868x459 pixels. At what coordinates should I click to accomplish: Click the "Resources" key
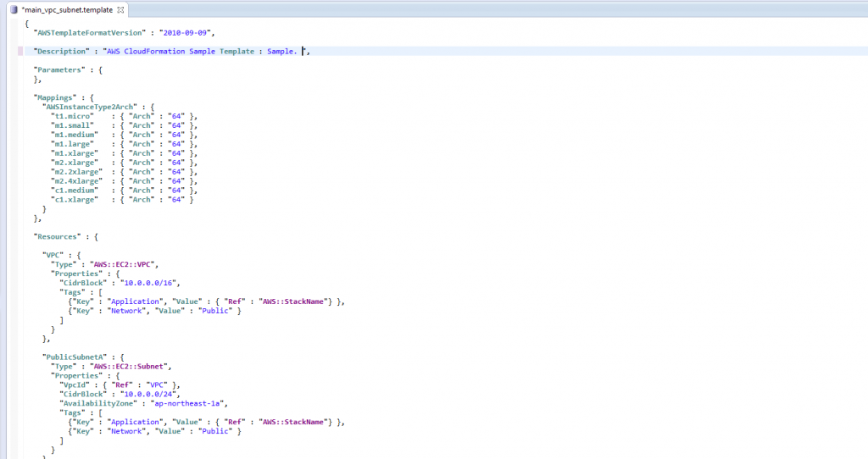[57, 236]
